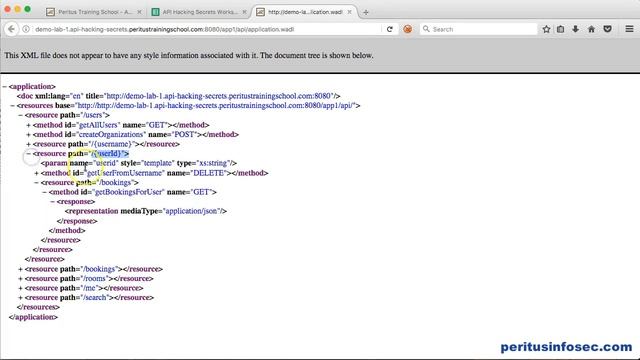Switch to API Hacking Secrets Workshop tab
The height and width of the screenshot is (360, 640).
(199, 12)
